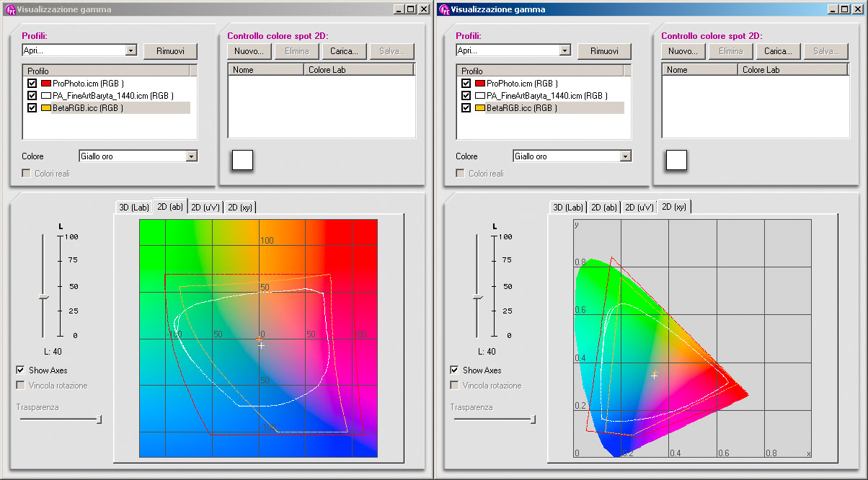Click PA_FineArtBaryta white swatch in right window
868x480 pixels.
tap(480, 96)
